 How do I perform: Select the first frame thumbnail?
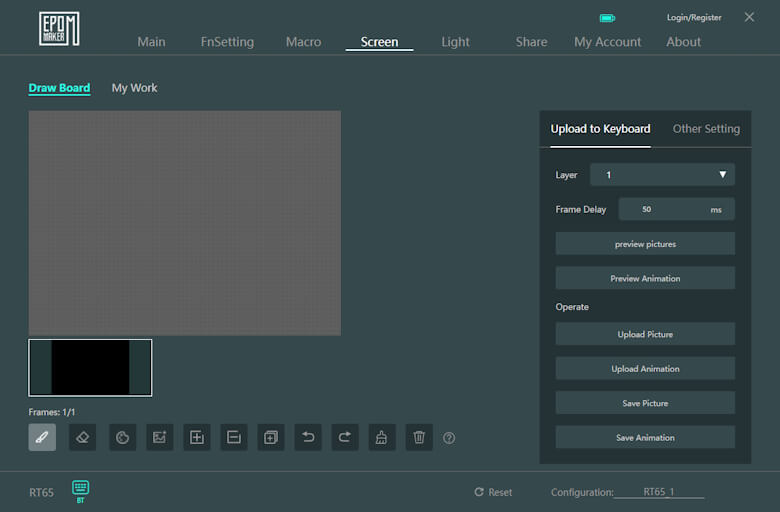pyautogui.click(x=90, y=368)
